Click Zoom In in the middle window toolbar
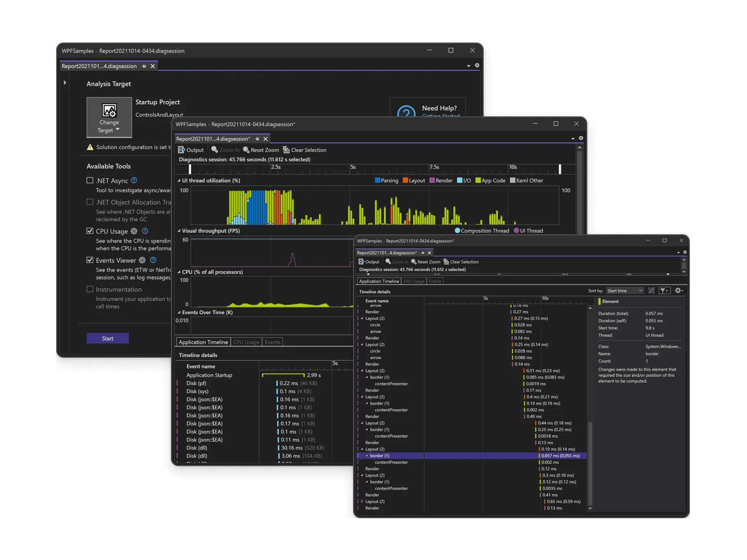This screenshot has height=560, width=747. coord(225,150)
